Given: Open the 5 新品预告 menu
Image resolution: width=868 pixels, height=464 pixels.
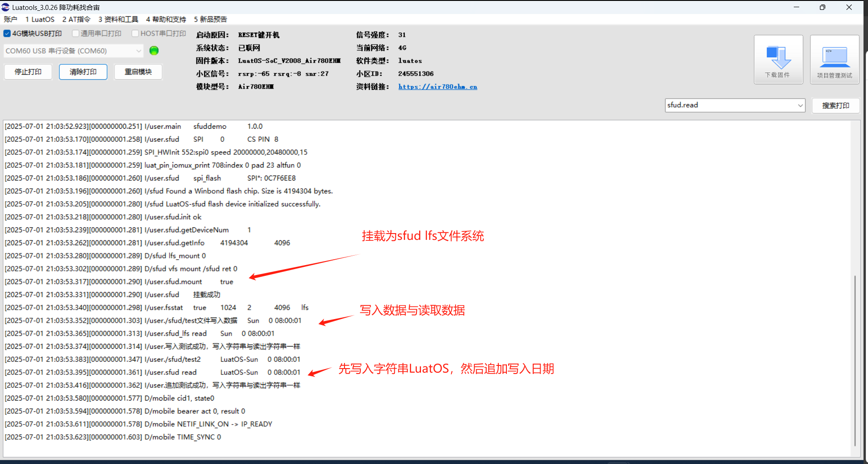Looking at the screenshot, I should pos(210,19).
